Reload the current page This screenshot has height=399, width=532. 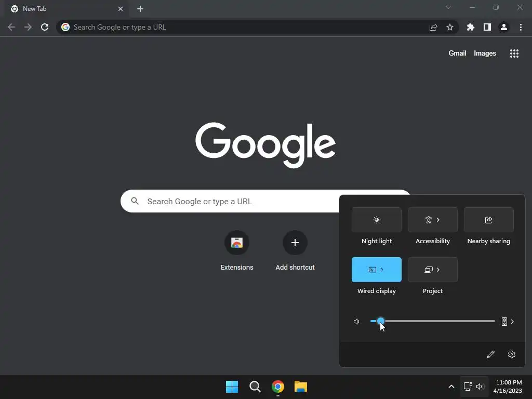tap(45, 27)
